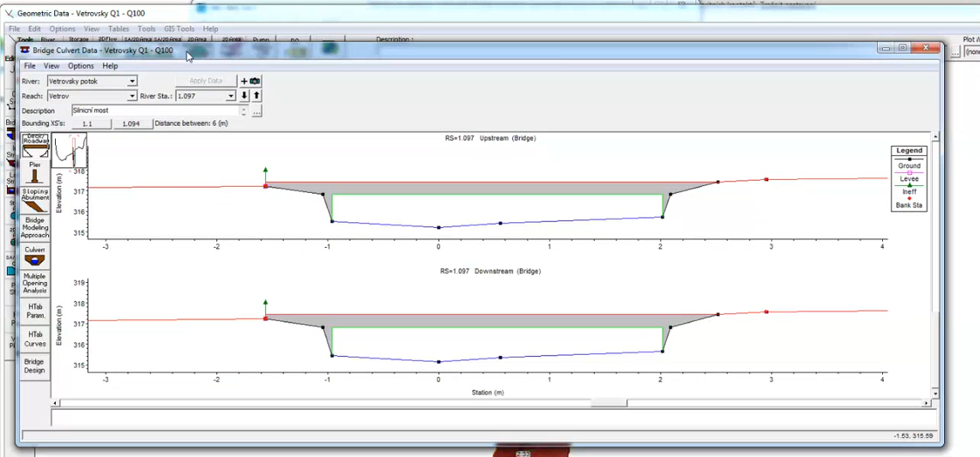980x457 pixels.
Task: Open the Options menu in Bridge Culvert Data
Action: coord(81,66)
